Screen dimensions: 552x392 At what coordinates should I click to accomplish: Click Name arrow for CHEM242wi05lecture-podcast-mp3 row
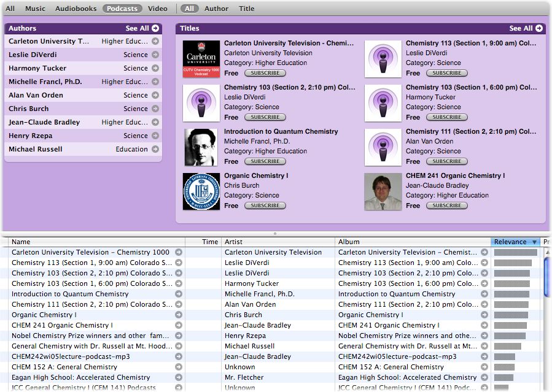(179, 356)
